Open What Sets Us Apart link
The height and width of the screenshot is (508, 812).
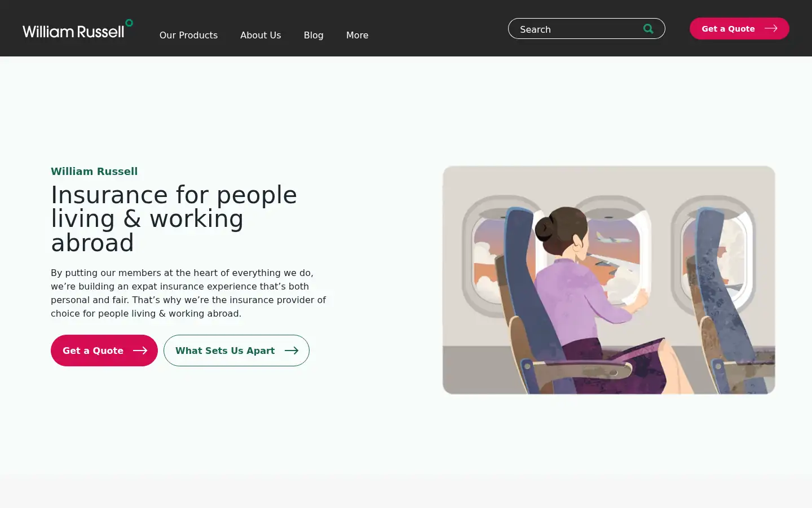pos(236,351)
